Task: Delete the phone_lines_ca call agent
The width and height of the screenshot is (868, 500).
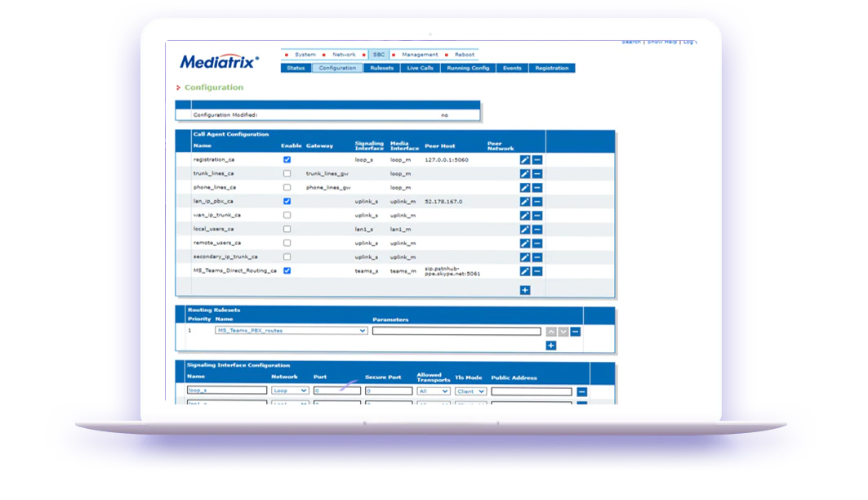Action: click(x=537, y=188)
